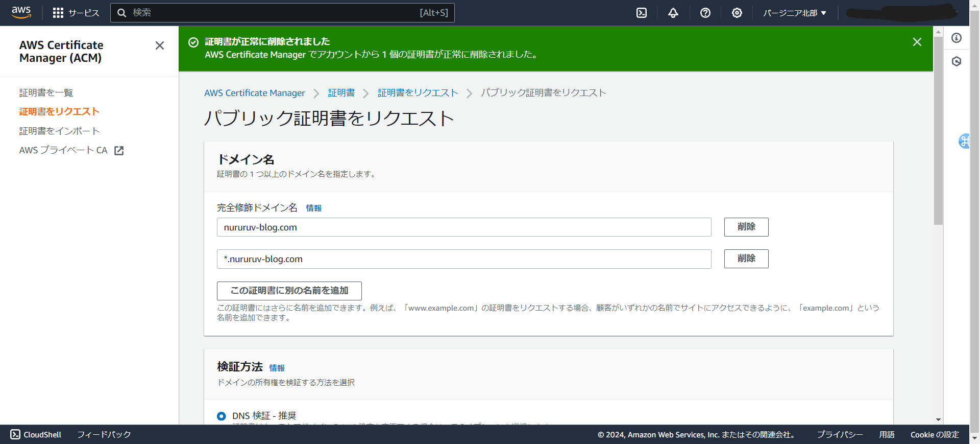Open the サービス grid menu
980x444 pixels.
[76, 13]
